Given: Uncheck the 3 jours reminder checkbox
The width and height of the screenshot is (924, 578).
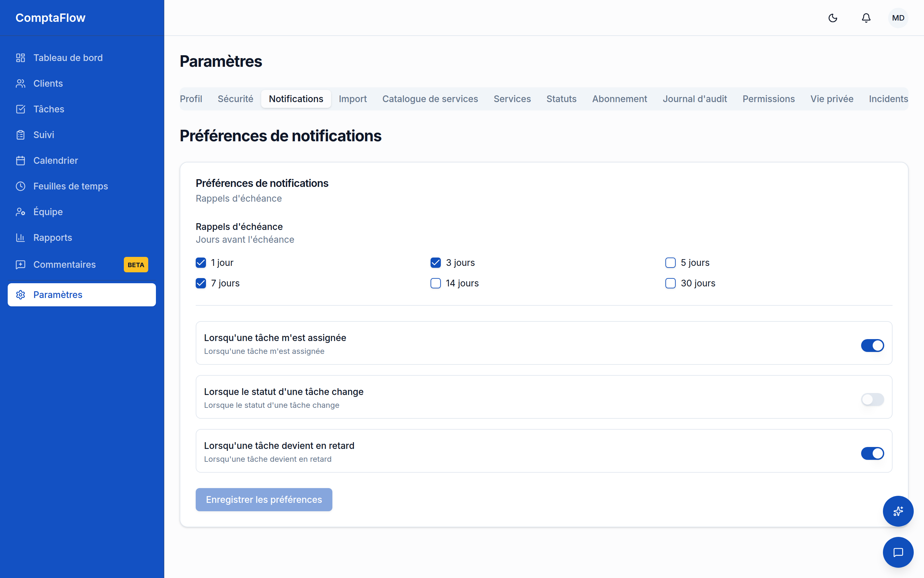Looking at the screenshot, I should [x=436, y=263].
